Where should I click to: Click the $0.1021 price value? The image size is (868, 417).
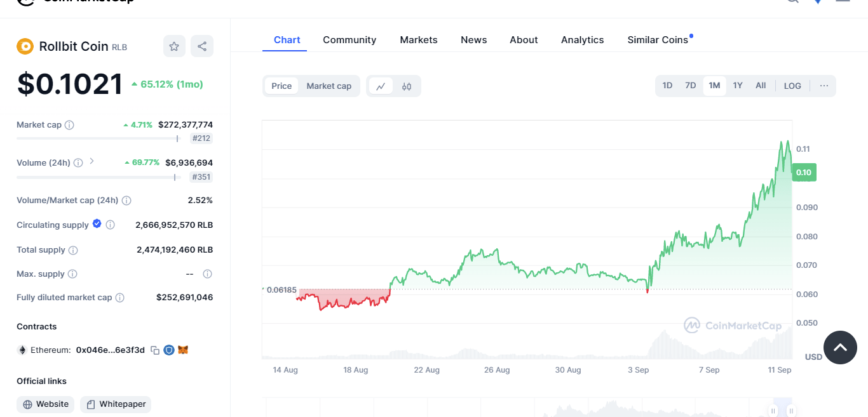70,84
